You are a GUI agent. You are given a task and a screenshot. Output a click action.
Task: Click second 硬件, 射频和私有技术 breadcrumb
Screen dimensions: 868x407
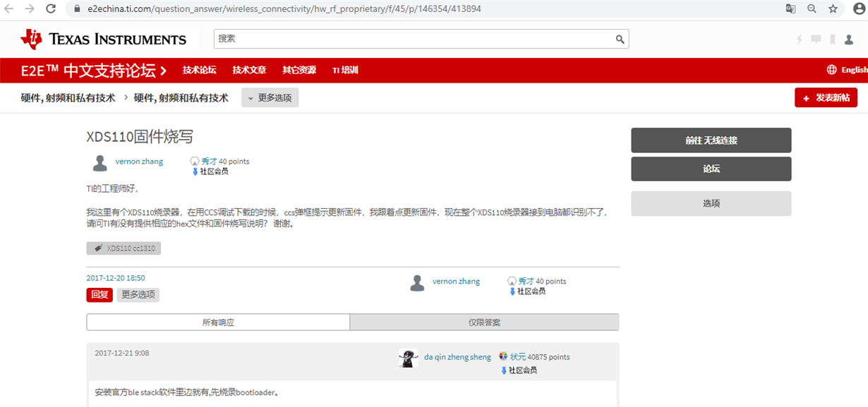[181, 98]
